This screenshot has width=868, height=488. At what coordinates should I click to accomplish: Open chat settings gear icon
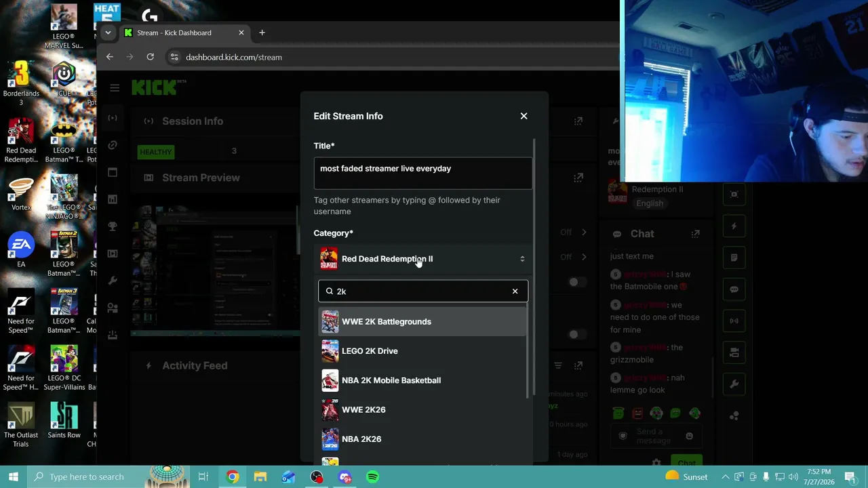(656, 463)
